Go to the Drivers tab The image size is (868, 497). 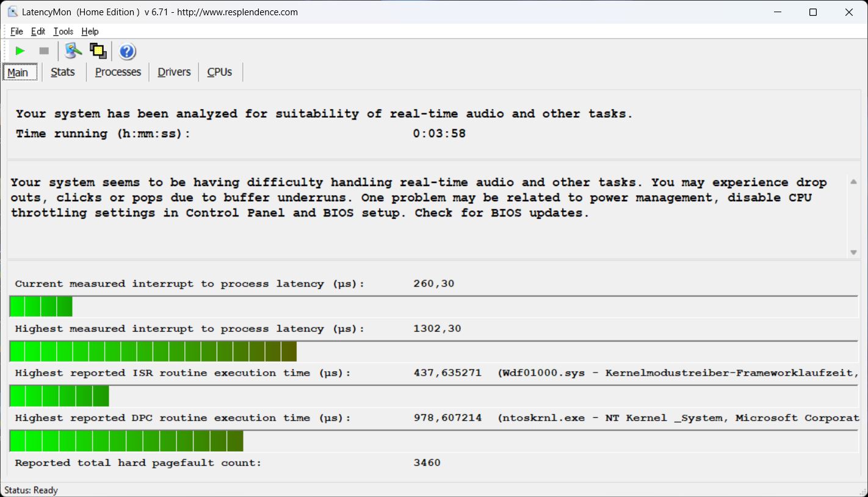(174, 72)
